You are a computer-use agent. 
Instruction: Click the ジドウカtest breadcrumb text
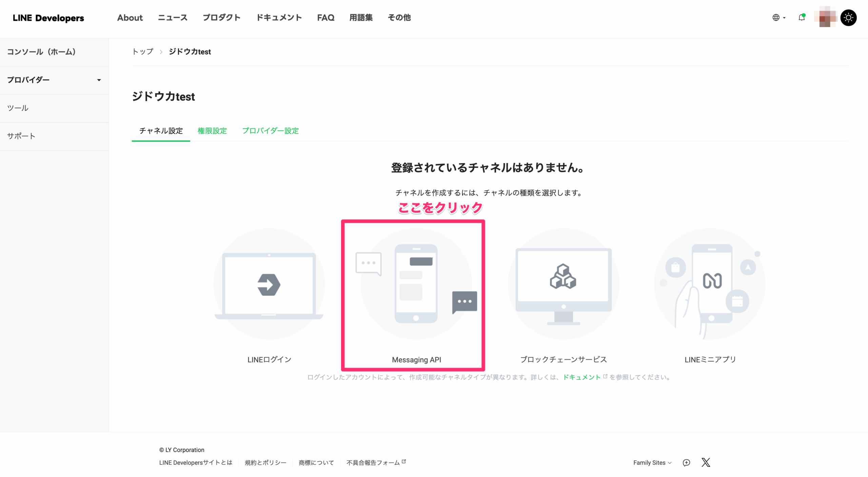click(x=190, y=52)
